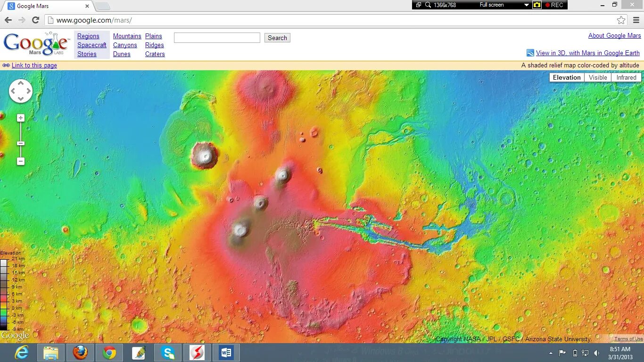This screenshot has width=644, height=362.
Task: Click the system tray volume icon
Action: [597, 353]
